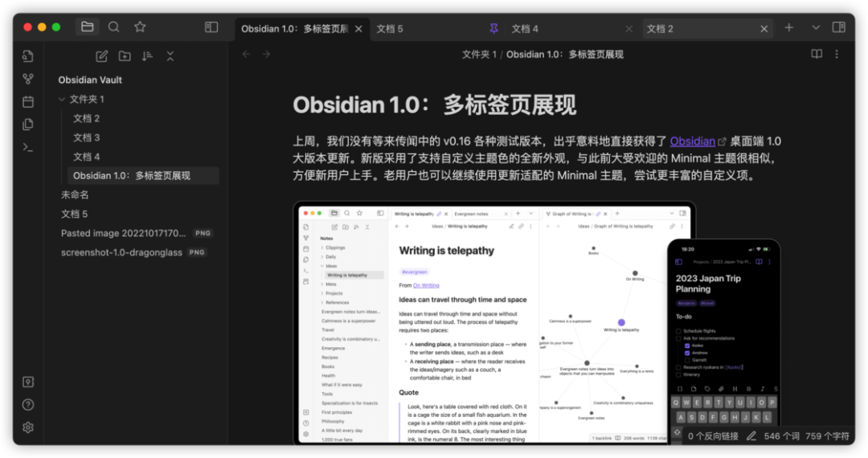The width and height of the screenshot is (868, 458).
Task: Click 0 个反向链接 in the status bar
Action: pyautogui.click(x=713, y=436)
